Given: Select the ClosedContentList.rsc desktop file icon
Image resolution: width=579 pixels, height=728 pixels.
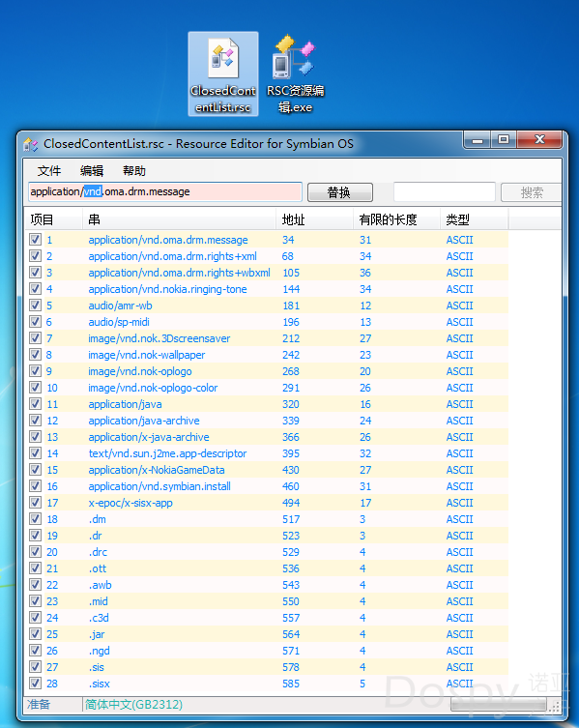Looking at the screenshot, I should [x=223, y=74].
